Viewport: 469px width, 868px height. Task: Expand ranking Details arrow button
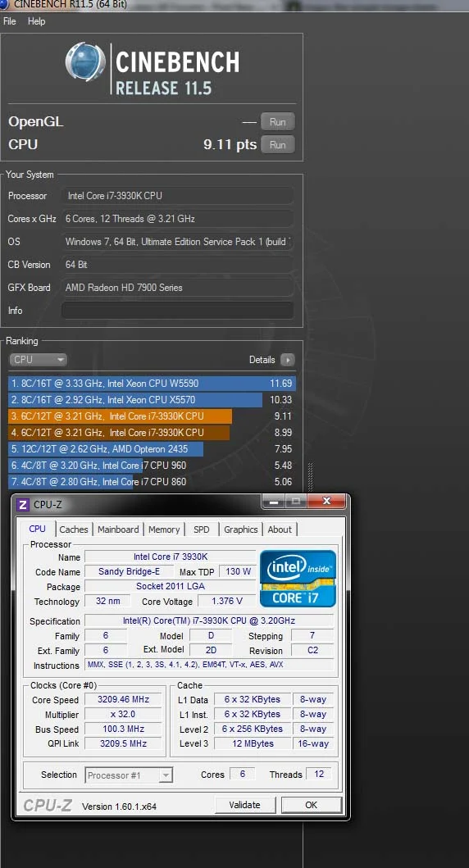point(287,360)
